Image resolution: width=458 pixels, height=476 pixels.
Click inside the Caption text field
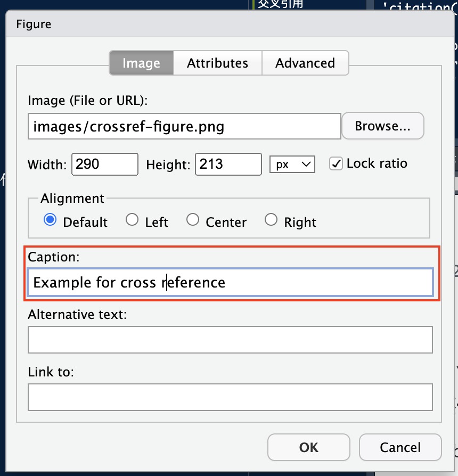pos(230,282)
